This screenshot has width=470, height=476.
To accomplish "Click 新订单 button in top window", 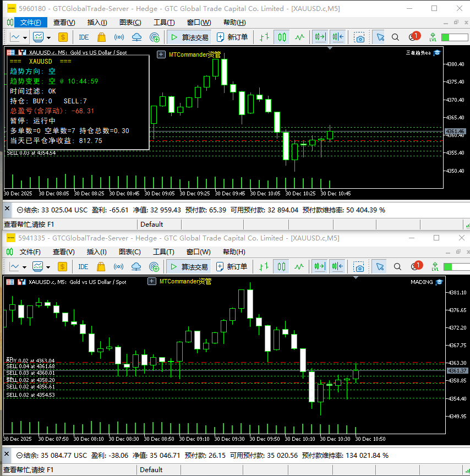I will click(x=232, y=37).
